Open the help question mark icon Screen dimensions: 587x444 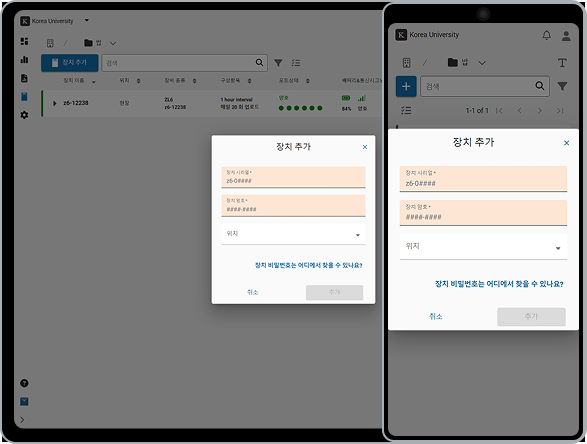(24, 383)
